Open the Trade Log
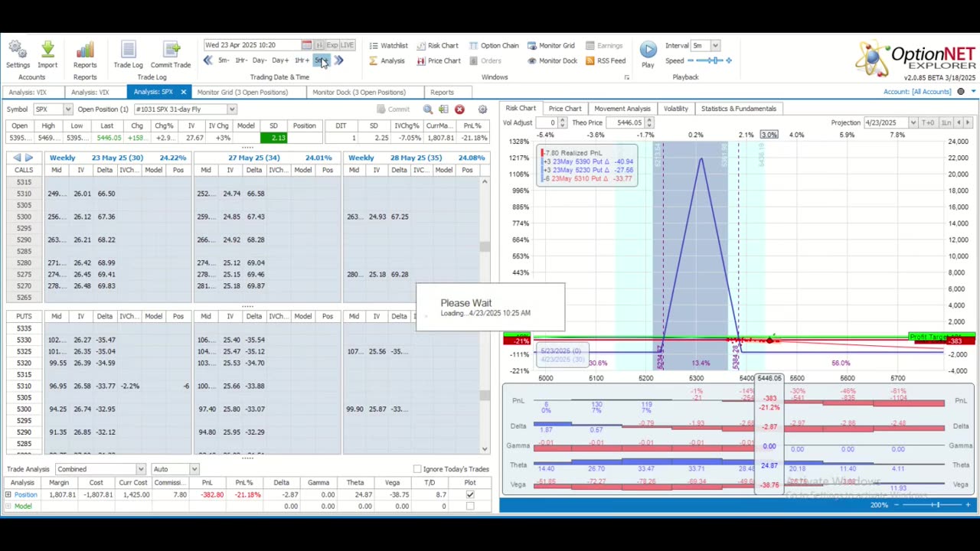The image size is (980, 551). tap(128, 52)
